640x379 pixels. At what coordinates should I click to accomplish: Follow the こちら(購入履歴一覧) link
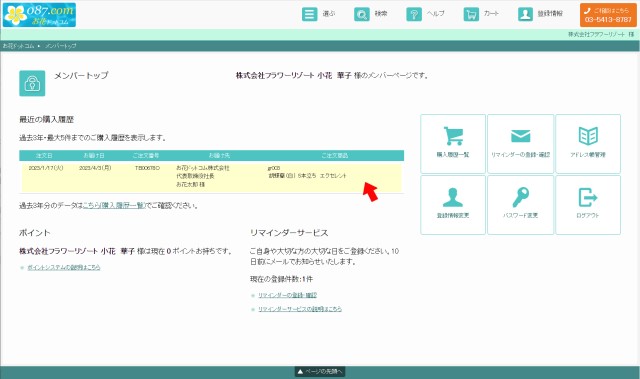pos(114,206)
